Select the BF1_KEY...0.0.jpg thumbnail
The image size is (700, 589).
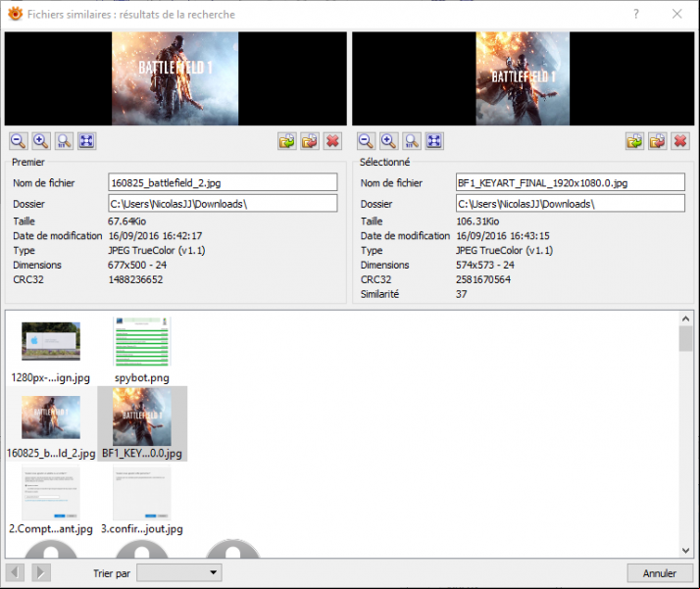[x=142, y=424]
